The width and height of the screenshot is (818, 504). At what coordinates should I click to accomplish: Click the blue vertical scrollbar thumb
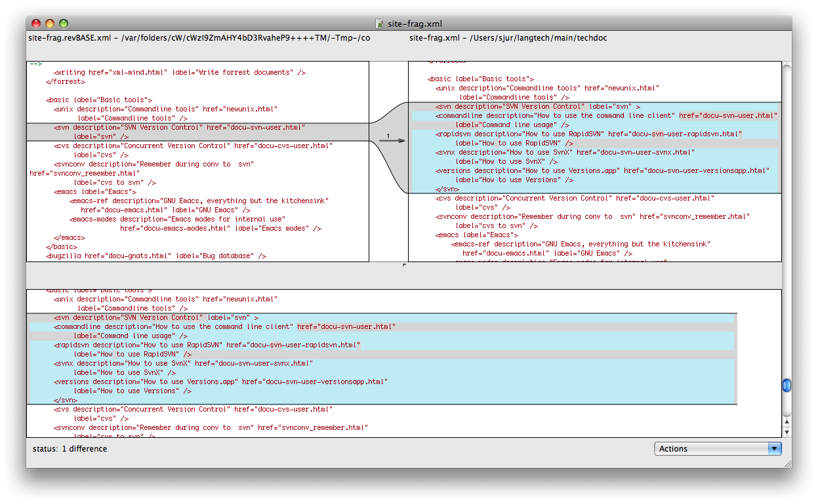coord(787,385)
